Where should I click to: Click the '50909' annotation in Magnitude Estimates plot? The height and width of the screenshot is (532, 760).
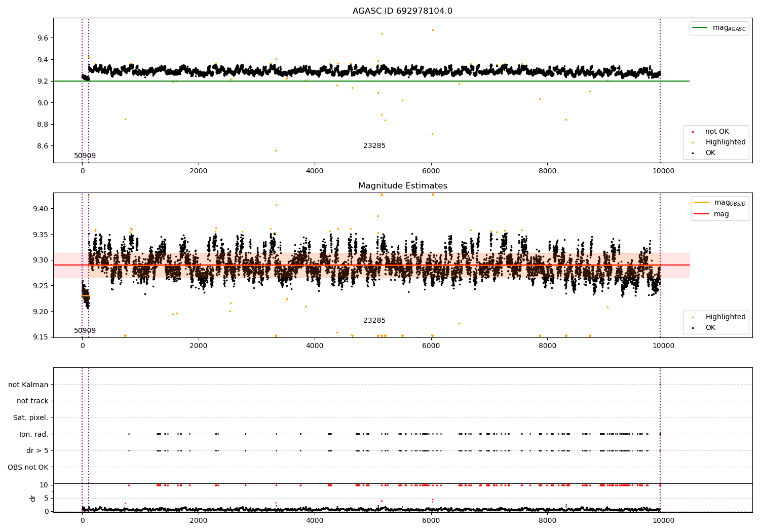(85, 331)
